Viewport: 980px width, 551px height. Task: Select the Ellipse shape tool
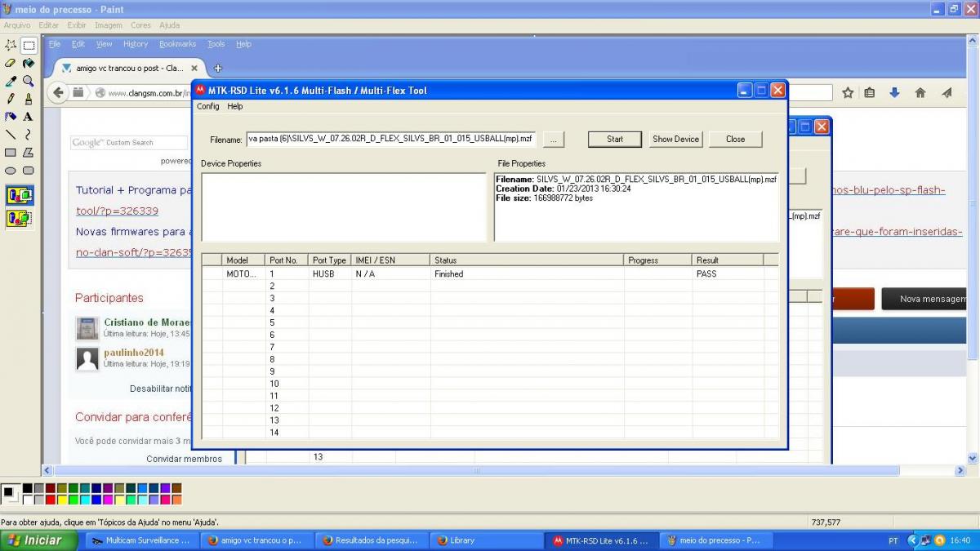coord(11,171)
